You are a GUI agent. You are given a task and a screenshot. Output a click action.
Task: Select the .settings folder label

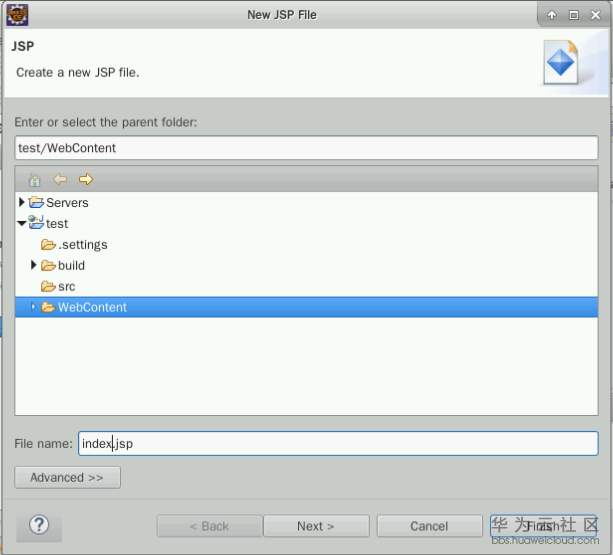click(x=83, y=245)
